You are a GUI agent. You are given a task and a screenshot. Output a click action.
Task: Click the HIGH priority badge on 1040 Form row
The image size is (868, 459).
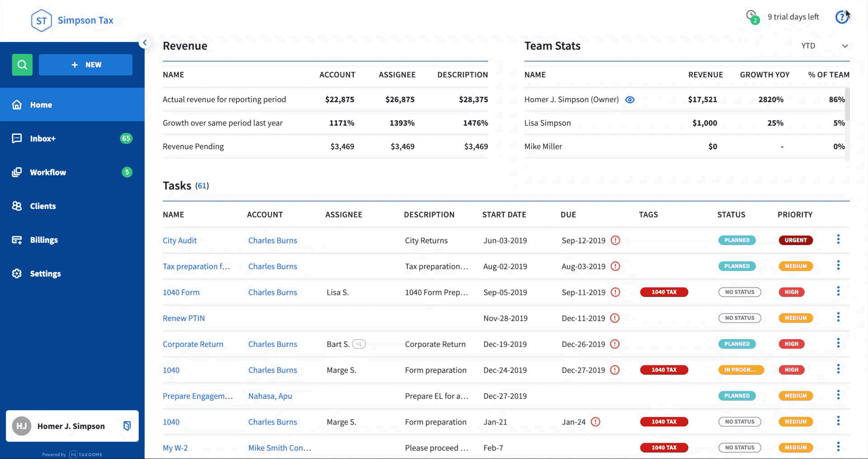click(791, 292)
